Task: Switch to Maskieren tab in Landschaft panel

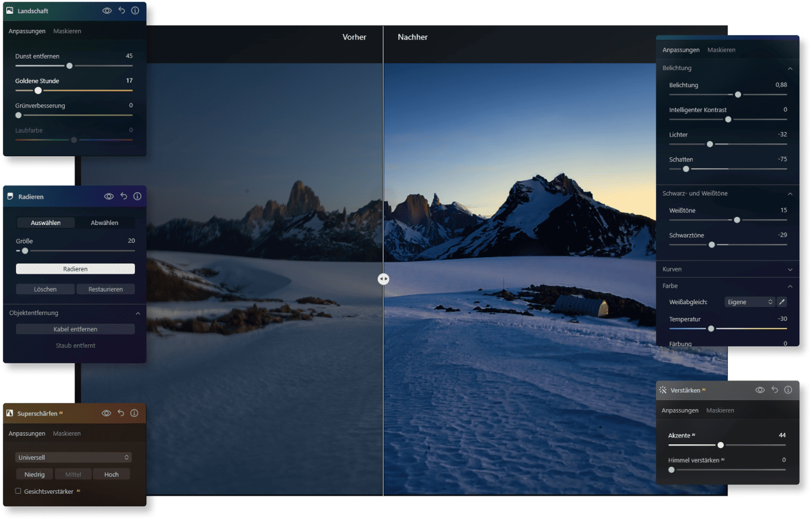Action: (x=67, y=31)
